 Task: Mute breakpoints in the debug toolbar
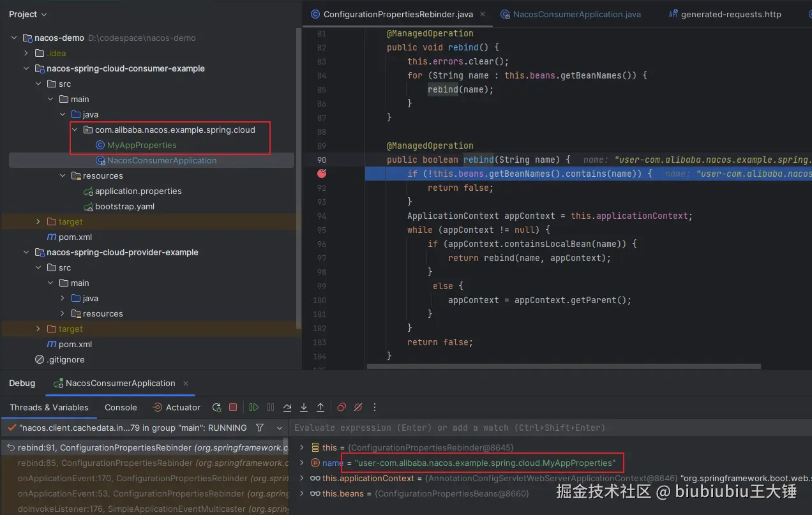pos(358,407)
